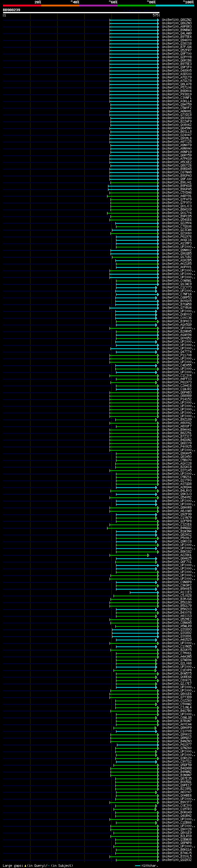Select hit label UniRef100_Q9NHX2
This screenshot has height=868, width=197.
point(177,250)
